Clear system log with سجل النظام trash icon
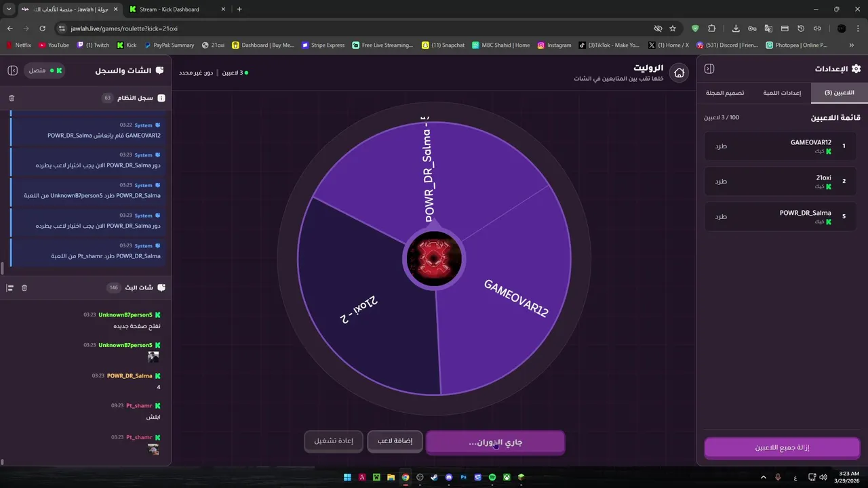This screenshot has width=868, height=488. point(12,98)
